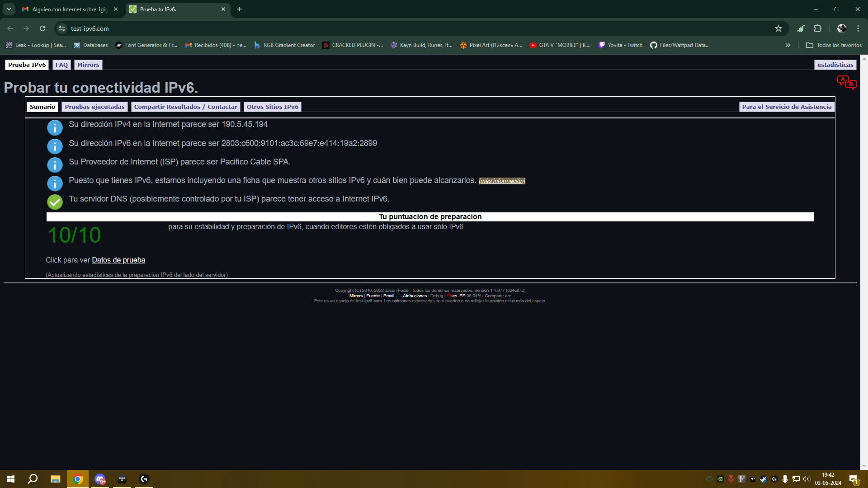View site information icon in address bar
Image resolution: width=868 pixels, height=488 pixels.
click(x=62, y=28)
